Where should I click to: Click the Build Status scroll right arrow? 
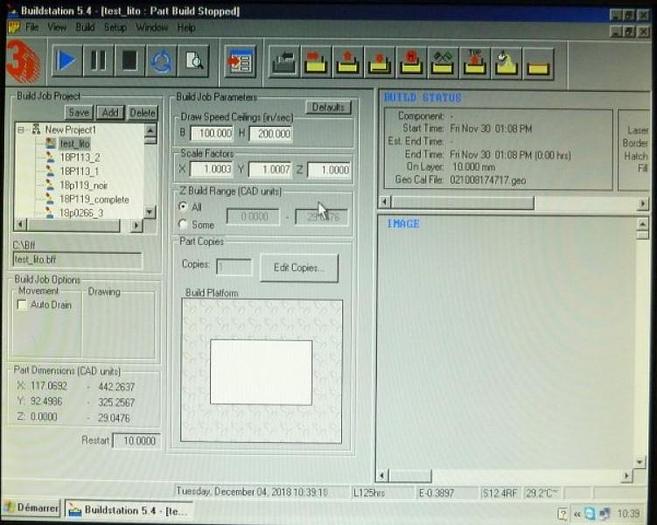point(643,203)
